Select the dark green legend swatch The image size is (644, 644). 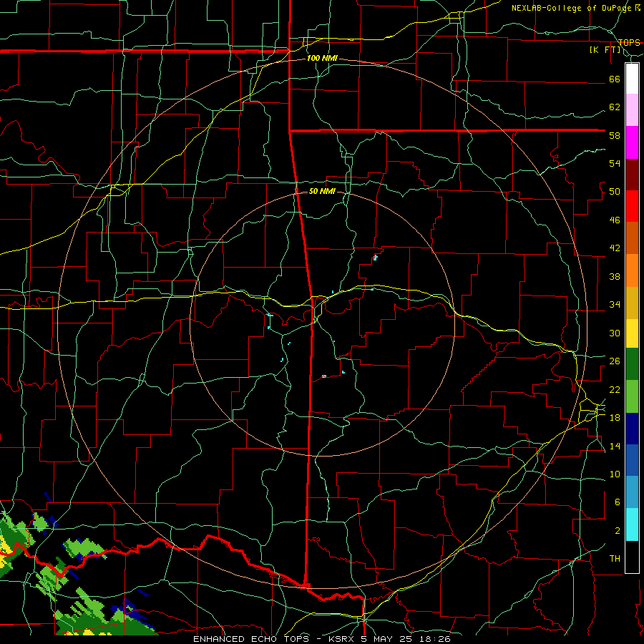coord(632,364)
